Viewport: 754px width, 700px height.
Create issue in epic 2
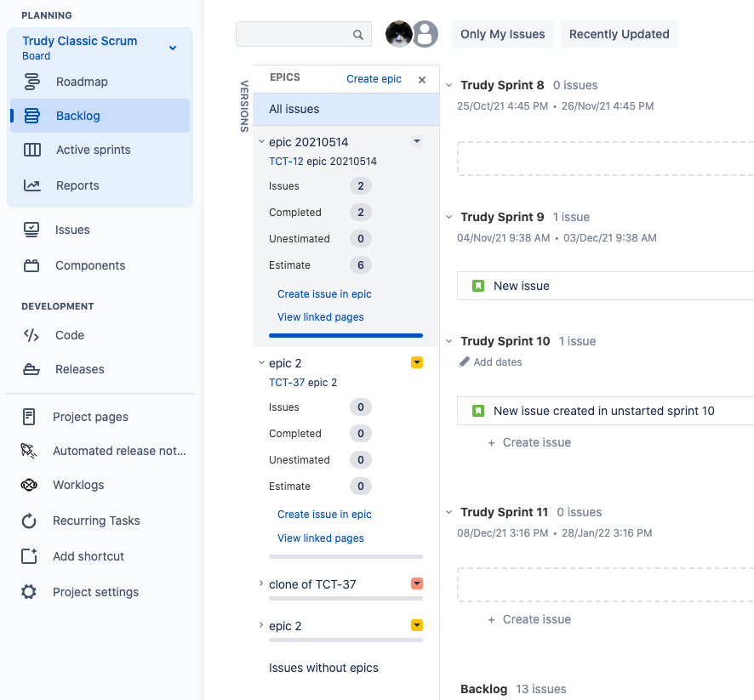click(324, 514)
